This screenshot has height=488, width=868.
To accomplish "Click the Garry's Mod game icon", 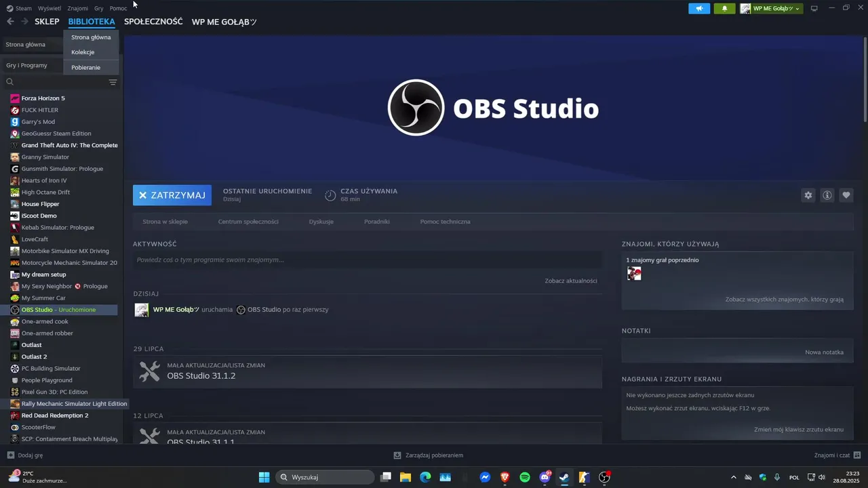I will pyautogui.click(x=15, y=122).
